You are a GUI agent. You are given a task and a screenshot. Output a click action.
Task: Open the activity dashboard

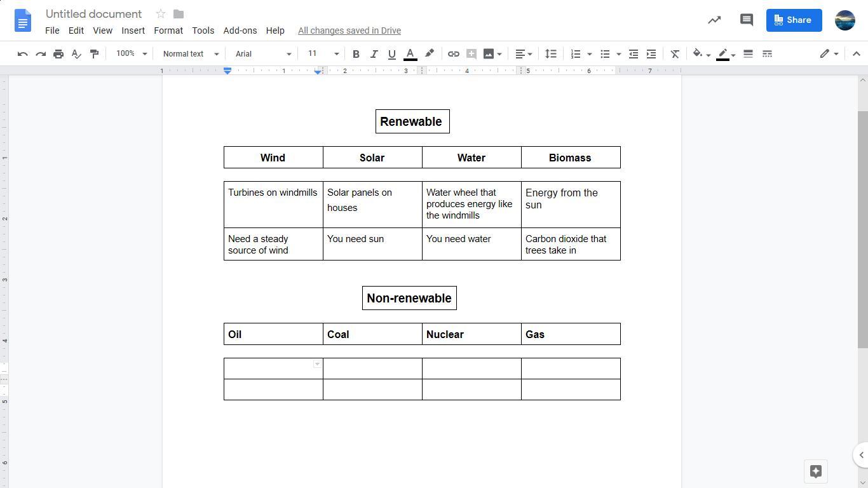(x=714, y=20)
